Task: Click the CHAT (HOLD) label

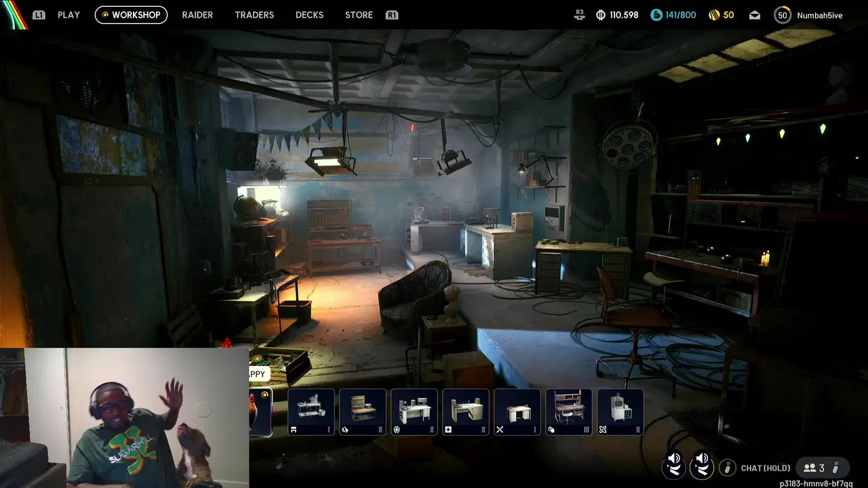Action: pos(766,468)
